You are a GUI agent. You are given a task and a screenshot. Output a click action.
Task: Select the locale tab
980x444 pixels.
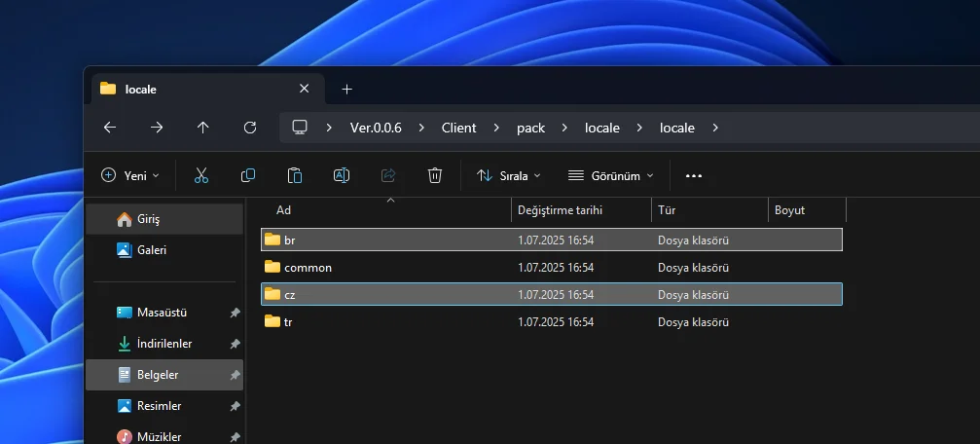coord(208,89)
